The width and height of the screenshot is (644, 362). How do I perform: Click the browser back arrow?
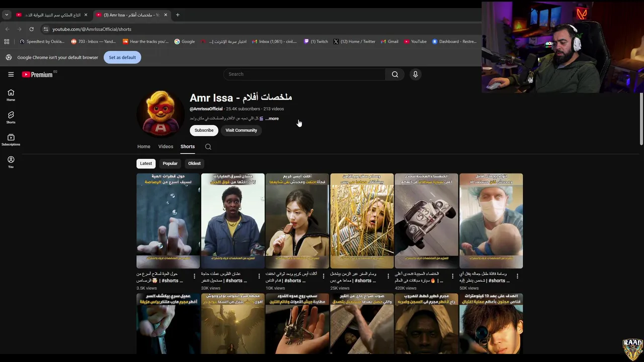click(x=7, y=29)
